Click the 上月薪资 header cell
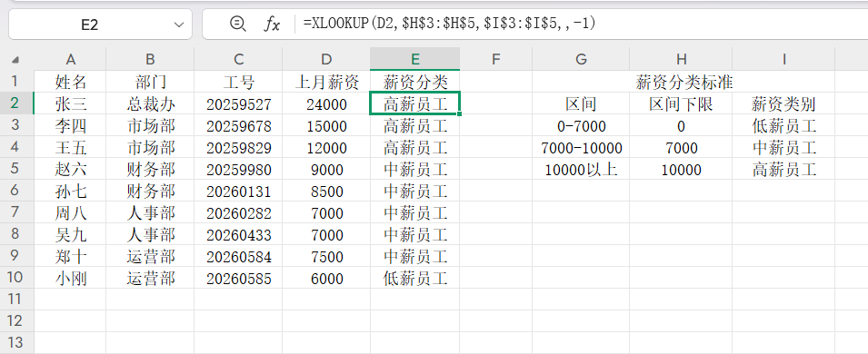Image resolution: width=868 pixels, height=354 pixels. coord(326,82)
